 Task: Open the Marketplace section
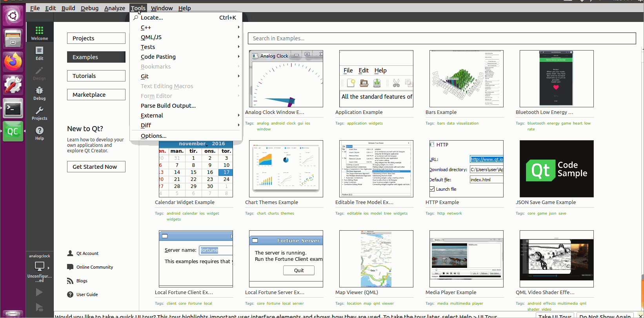(96, 95)
